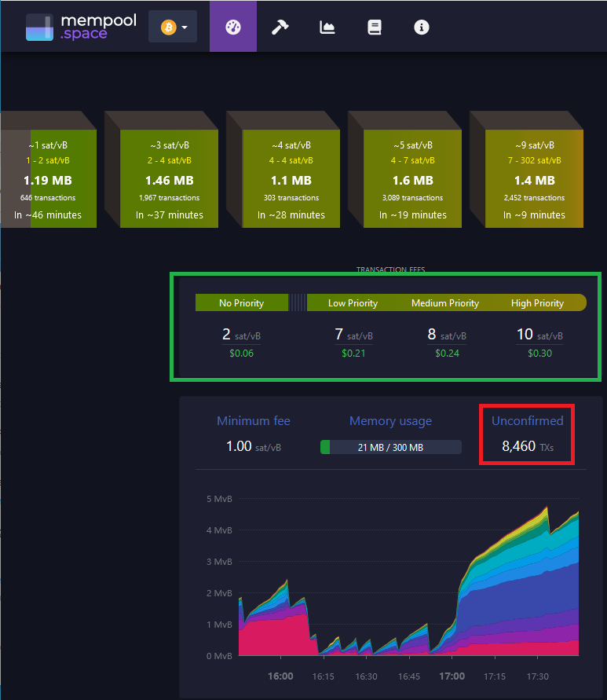Click the Medium Priority fee label
Screen dimensions: 607x700
[x=445, y=303]
